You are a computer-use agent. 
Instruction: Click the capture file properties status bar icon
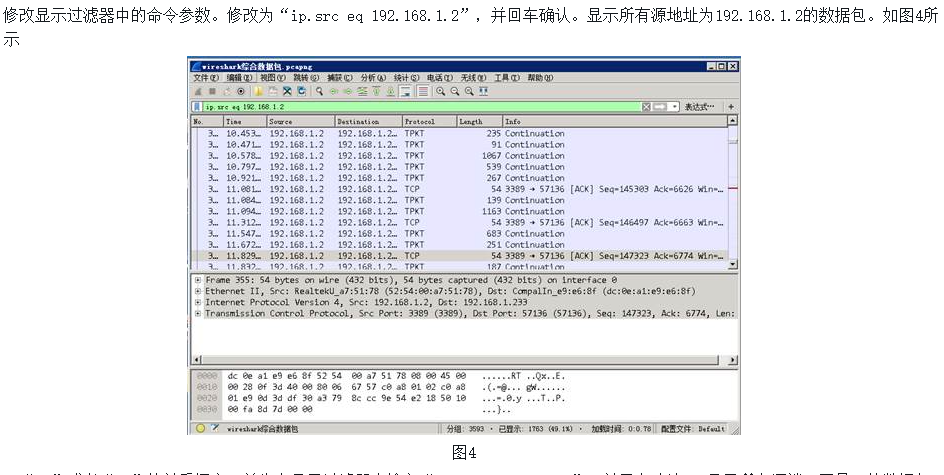(215, 429)
